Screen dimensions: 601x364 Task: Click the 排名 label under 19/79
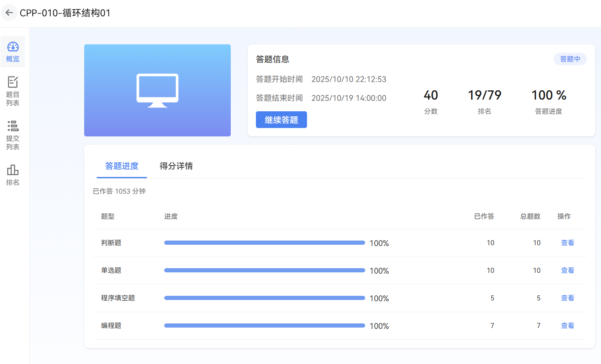(x=485, y=111)
